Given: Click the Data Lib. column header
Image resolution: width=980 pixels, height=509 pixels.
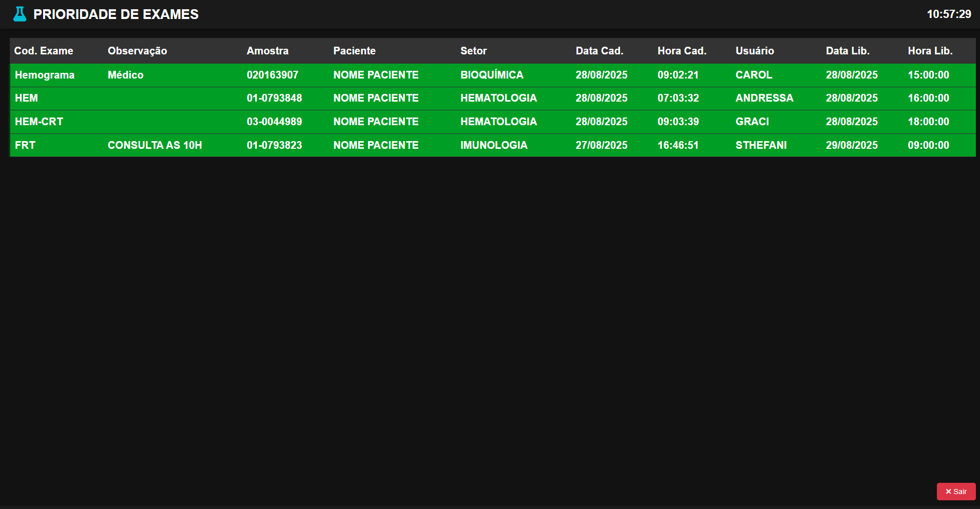Looking at the screenshot, I should (x=848, y=51).
